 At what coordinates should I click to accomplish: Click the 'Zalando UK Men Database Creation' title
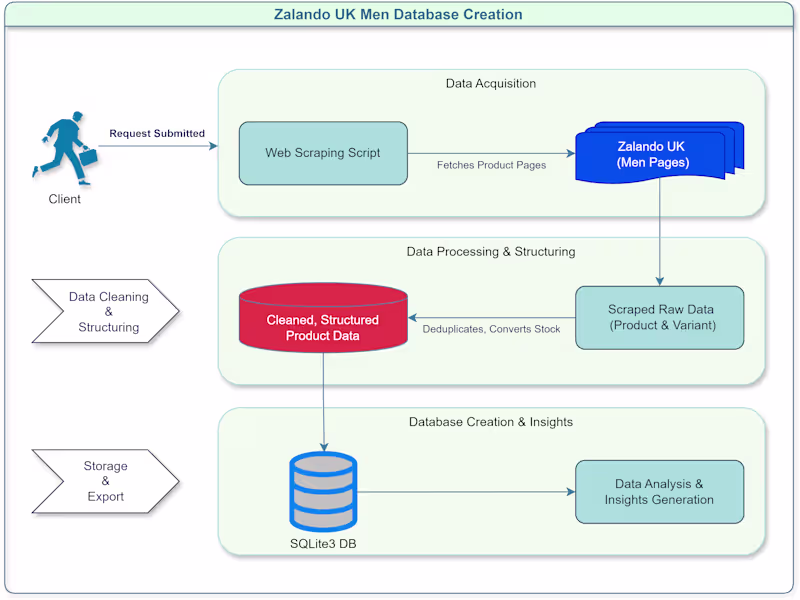(x=398, y=14)
